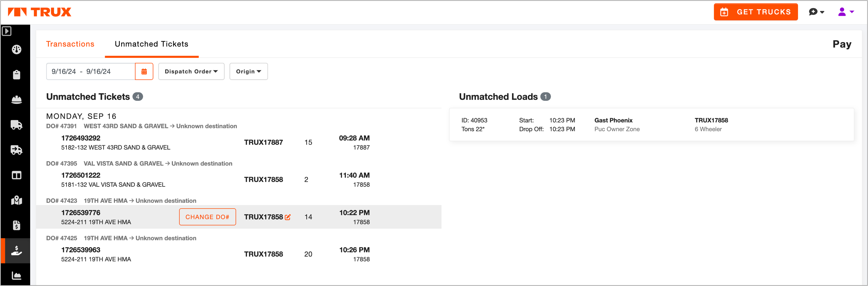Click the 10:26 PM ticket time

click(354, 250)
